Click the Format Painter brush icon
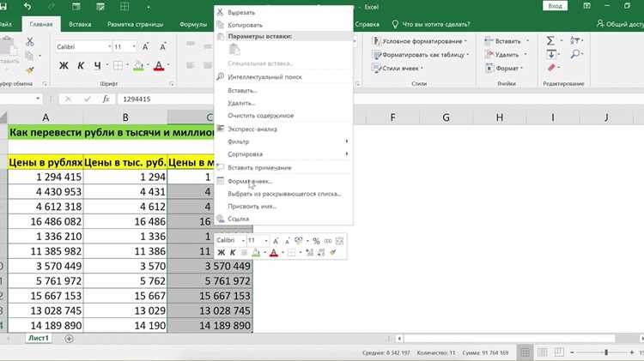 point(29,70)
